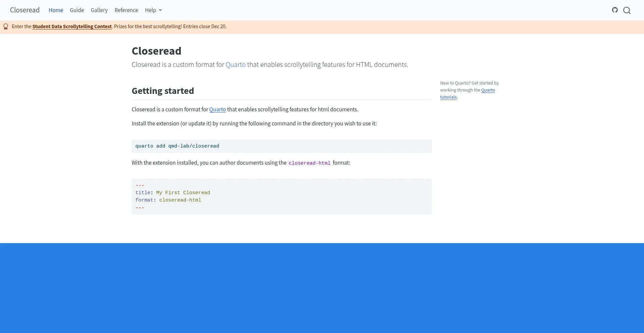This screenshot has height=333, width=644.
Task: Open the Guide page
Action: pyautogui.click(x=77, y=10)
